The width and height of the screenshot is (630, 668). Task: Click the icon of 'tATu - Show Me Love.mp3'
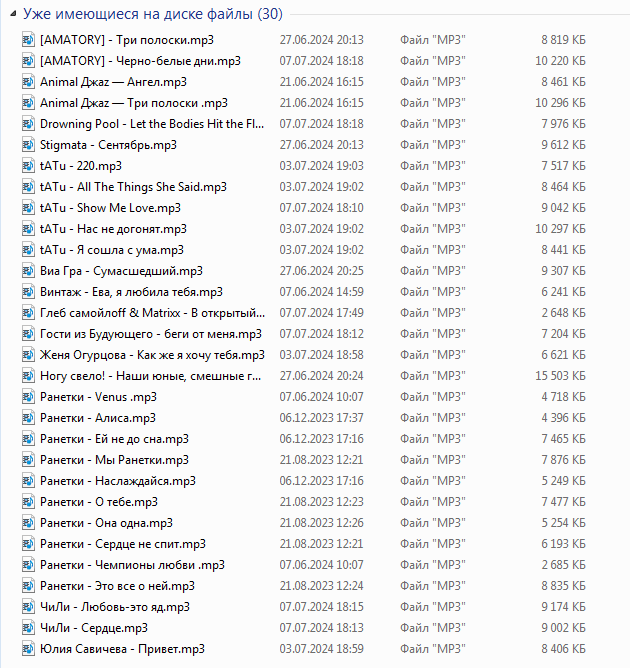[x=28, y=208]
